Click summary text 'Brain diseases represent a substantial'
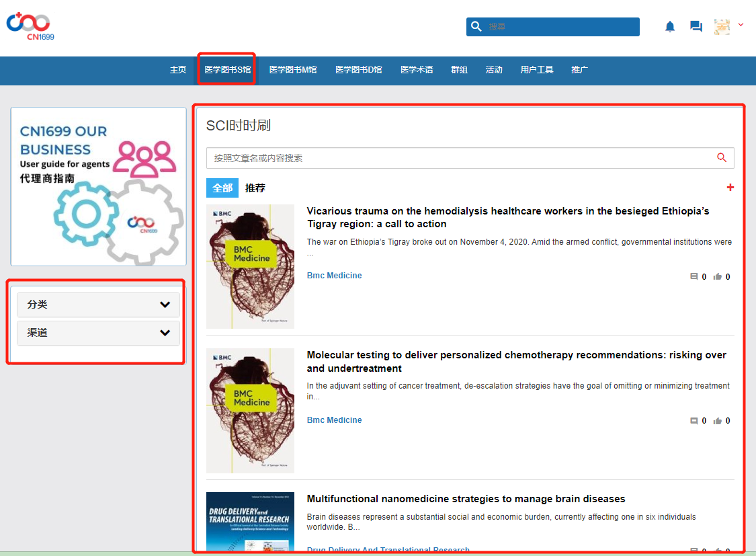The height and width of the screenshot is (556, 756). click(x=501, y=522)
